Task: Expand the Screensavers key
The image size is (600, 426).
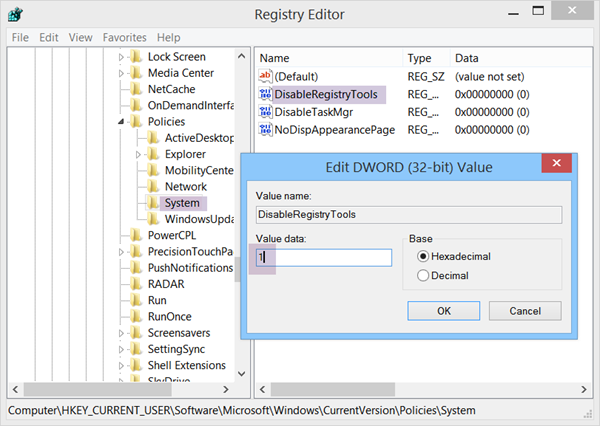Action: coord(121,333)
